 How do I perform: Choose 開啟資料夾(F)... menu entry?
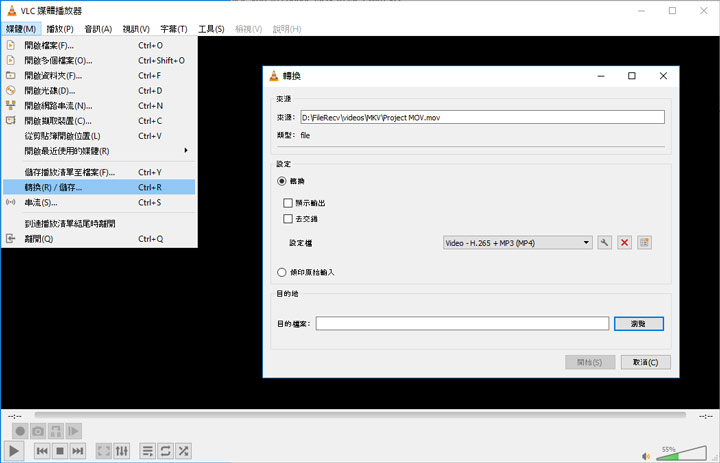click(99, 76)
